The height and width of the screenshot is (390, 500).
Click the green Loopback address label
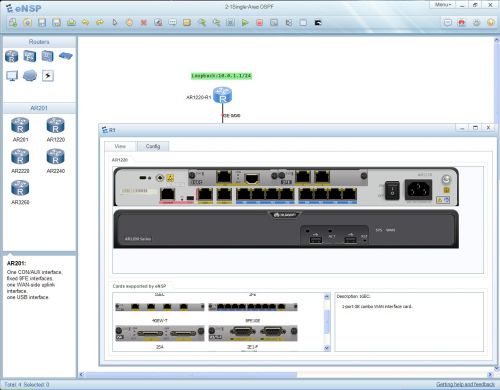[221, 76]
